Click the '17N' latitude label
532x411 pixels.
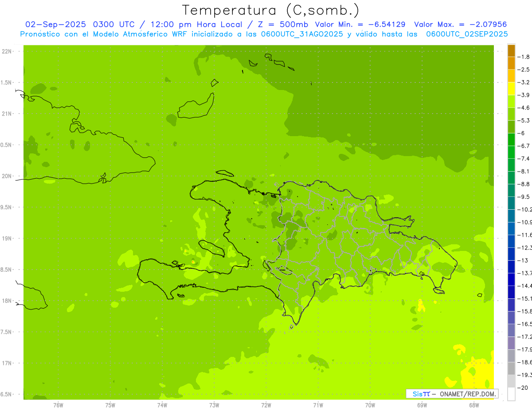click(7, 363)
